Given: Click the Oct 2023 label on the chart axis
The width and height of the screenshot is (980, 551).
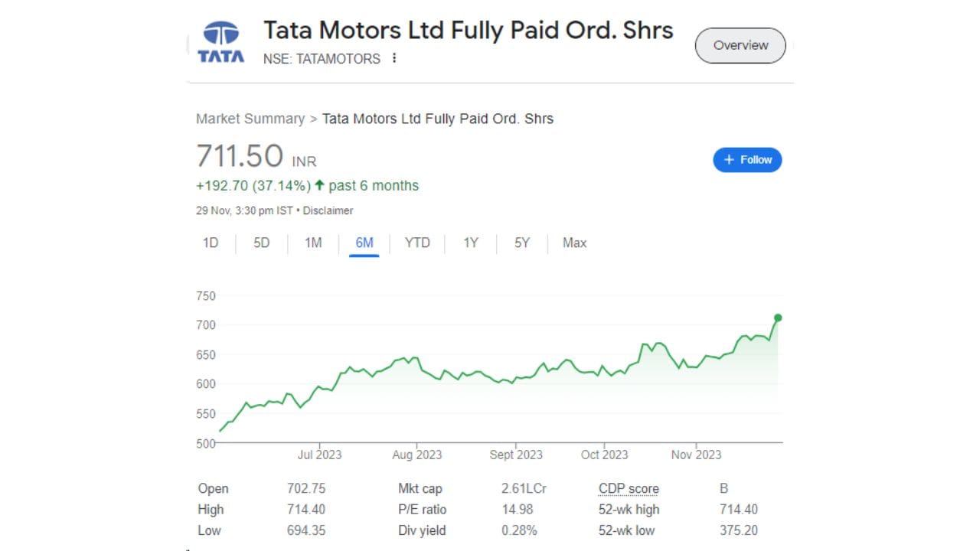Looking at the screenshot, I should [x=604, y=455].
